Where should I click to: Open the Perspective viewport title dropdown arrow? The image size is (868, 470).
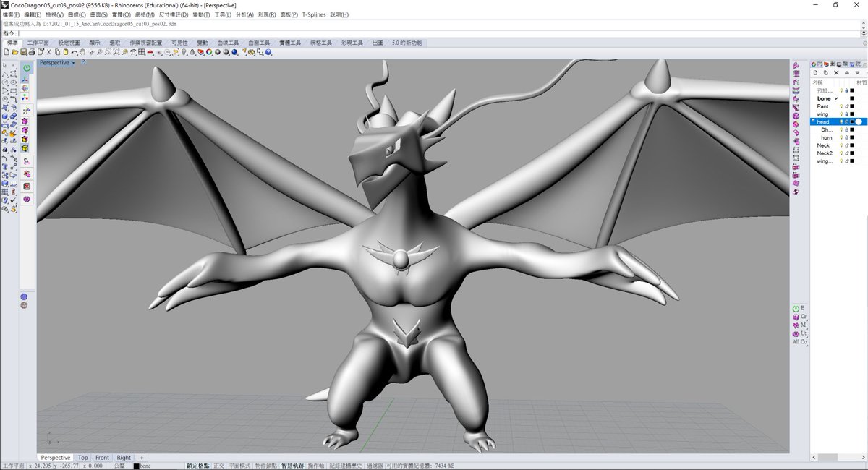pos(73,63)
